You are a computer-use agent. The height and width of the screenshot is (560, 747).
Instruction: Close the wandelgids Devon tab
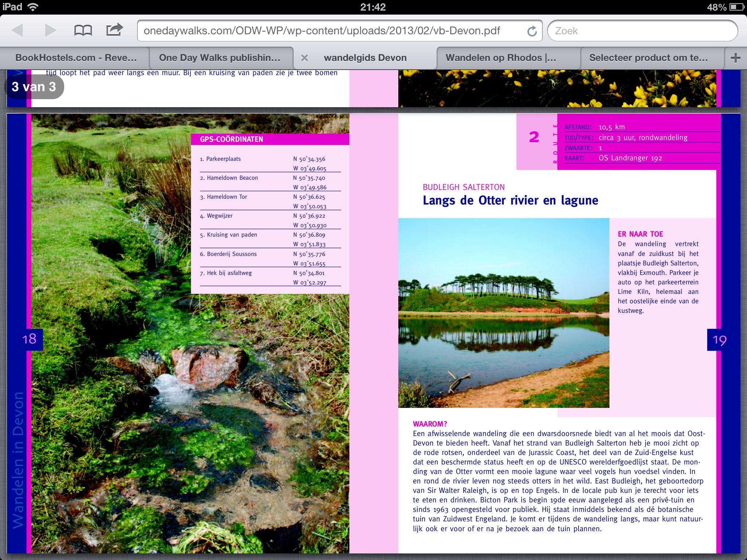[x=305, y=58]
